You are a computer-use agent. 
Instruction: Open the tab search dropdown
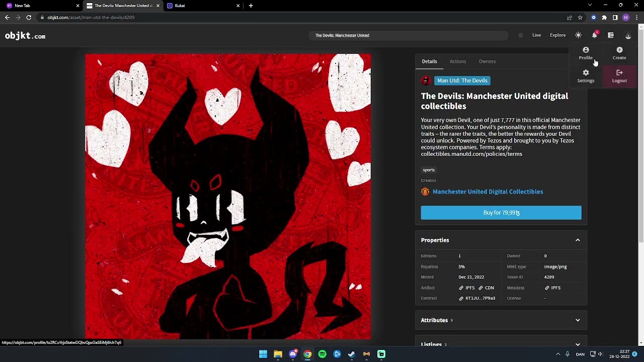pos(590,5)
